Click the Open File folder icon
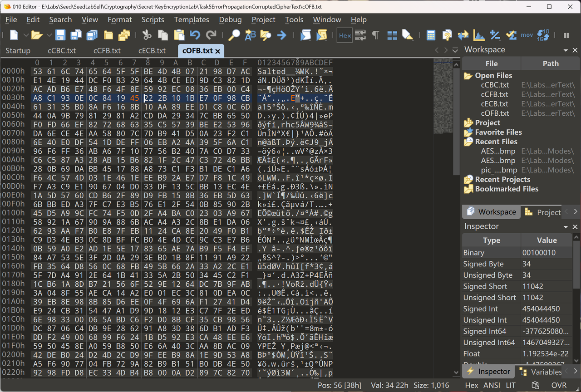Screen dimensions: 581x392 pos(37,35)
